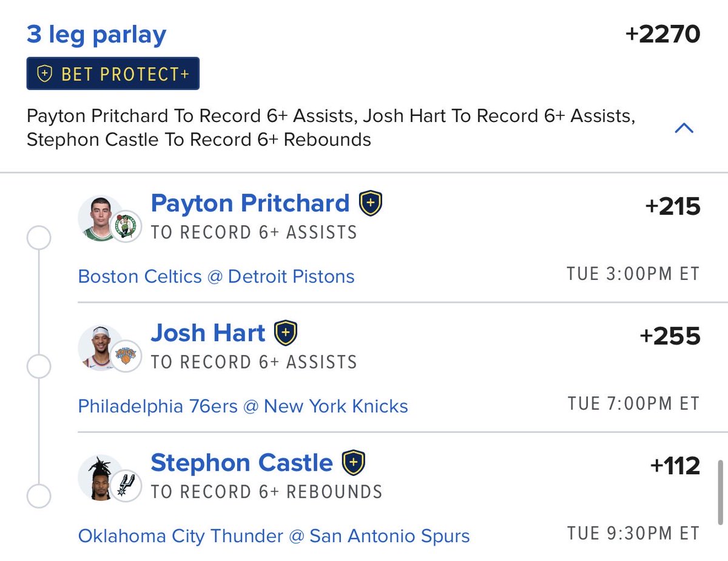
Task: Click the New York Knicks team logo
Action: (x=127, y=356)
